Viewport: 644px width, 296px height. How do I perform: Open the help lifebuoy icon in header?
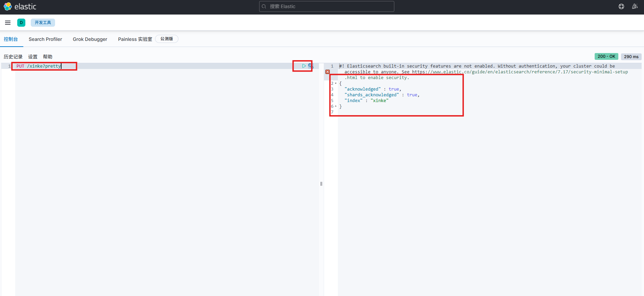tap(621, 6)
